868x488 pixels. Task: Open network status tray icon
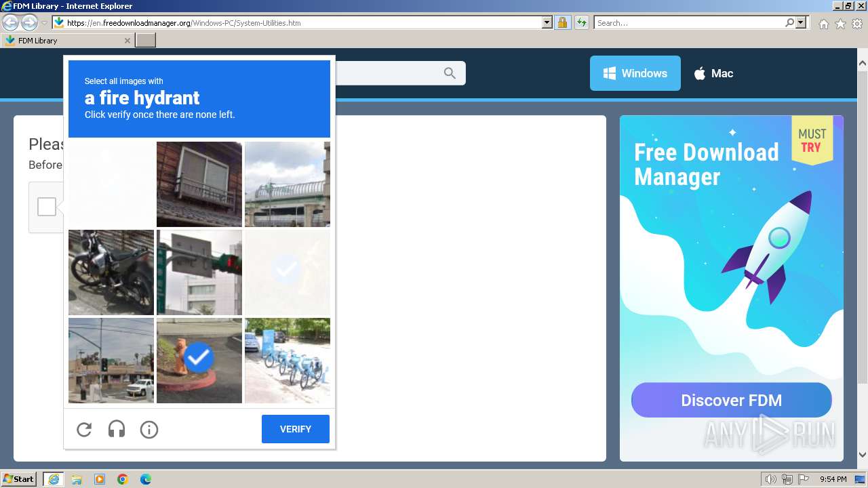[x=787, y=479]
